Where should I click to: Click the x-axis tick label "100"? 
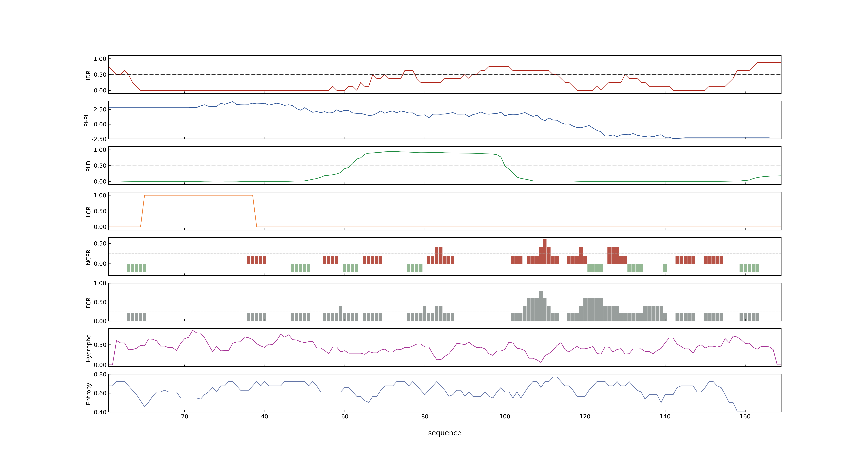[x=505, y=416]
